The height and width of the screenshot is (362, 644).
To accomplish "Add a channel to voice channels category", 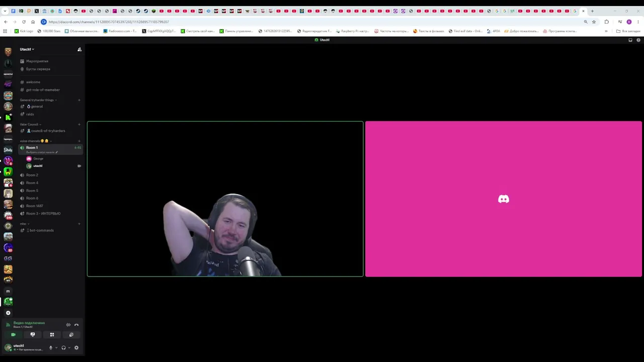I will tap(79, 141).
